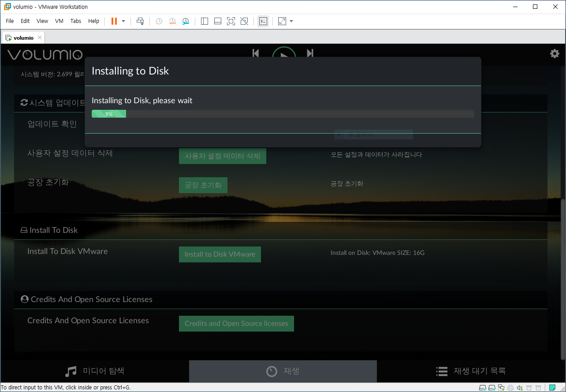This screenshot has width=566, height=392.
Task: Open the VM menu
Action: click(x=59, y=21)
